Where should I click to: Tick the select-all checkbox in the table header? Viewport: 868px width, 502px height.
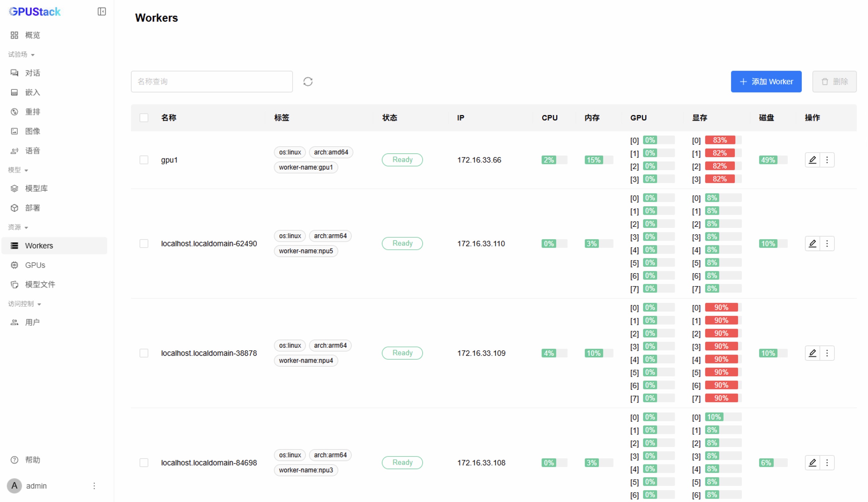pyautogui.click(x=144, y=118)
